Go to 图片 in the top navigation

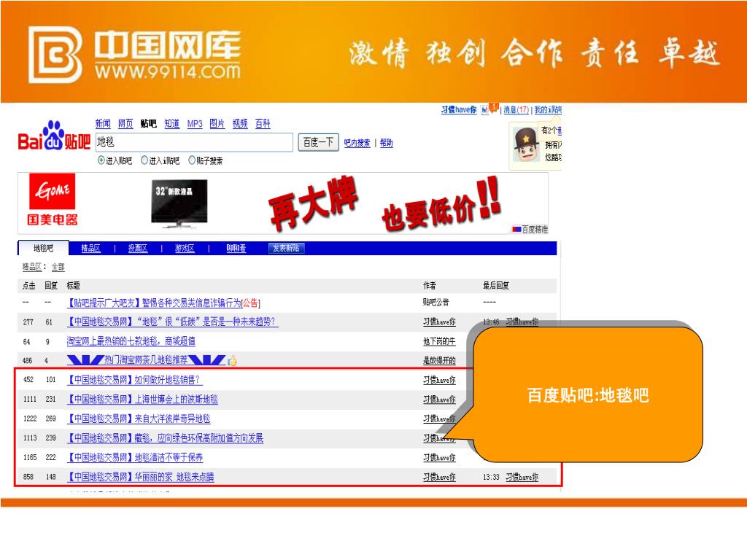(x=217, y=124)
